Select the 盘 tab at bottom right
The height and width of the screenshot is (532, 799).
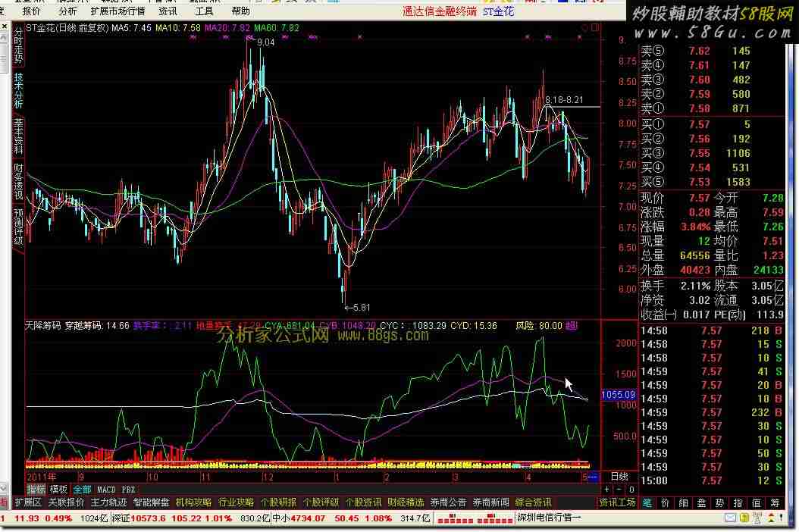(701, 502)
